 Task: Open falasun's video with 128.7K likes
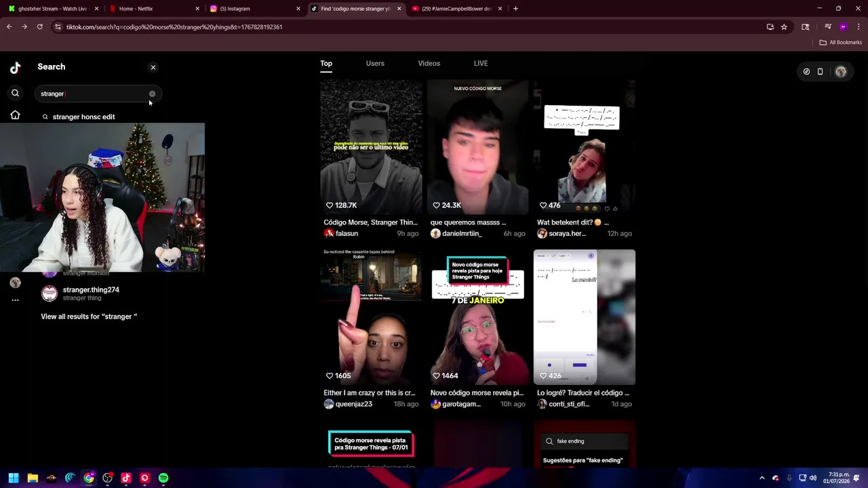click(371, 147)
